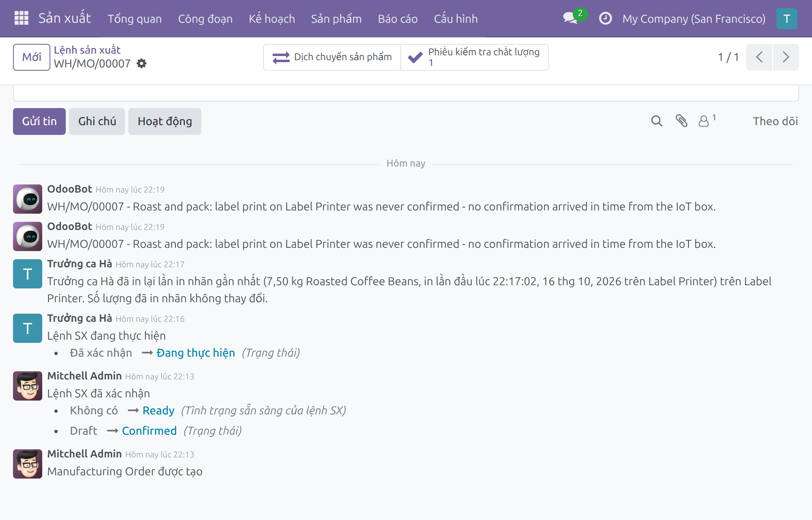Click OdooBot name on first 22:19 message
The height and width of the screenshot is (520, 812).
(x=70, y=189)
